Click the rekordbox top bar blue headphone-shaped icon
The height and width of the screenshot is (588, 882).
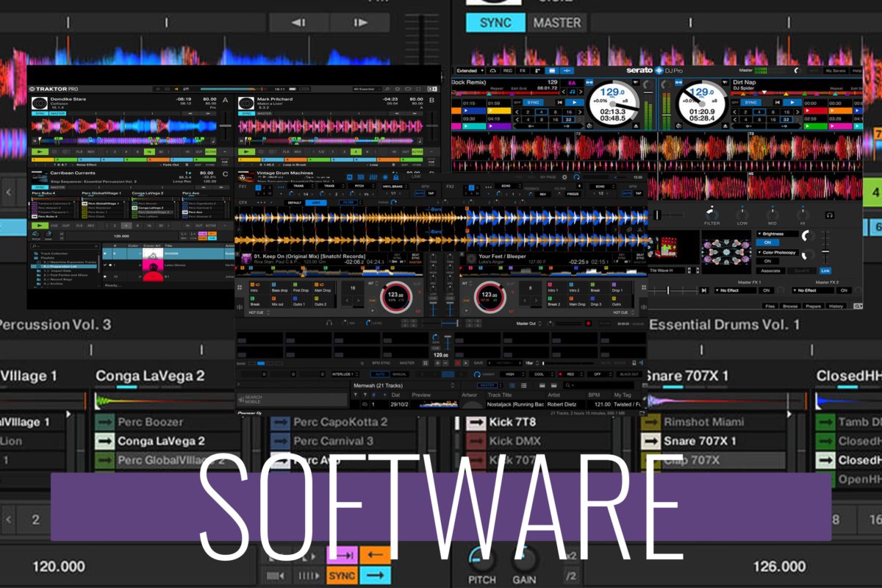pyautogui.click(x=576, y=177)
